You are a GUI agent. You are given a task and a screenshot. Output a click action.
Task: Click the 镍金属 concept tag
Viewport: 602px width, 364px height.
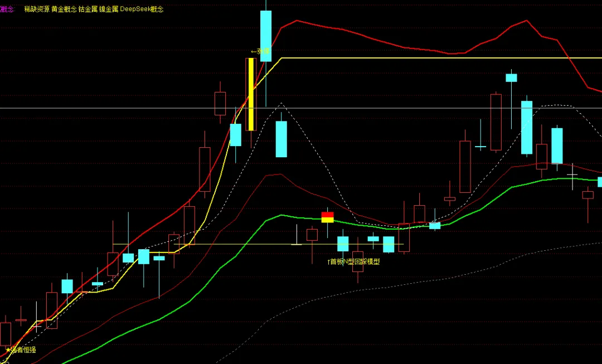(x=109, y=9)
